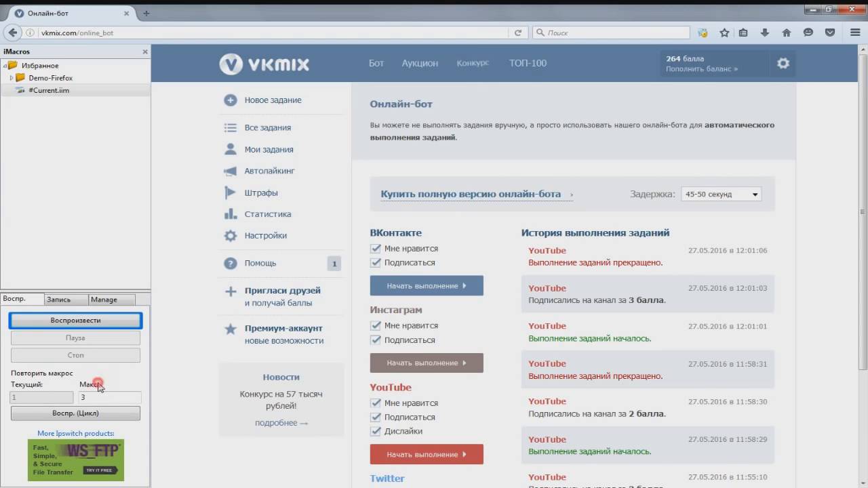Click More Ipswitch products link

[x=76, y=434]
